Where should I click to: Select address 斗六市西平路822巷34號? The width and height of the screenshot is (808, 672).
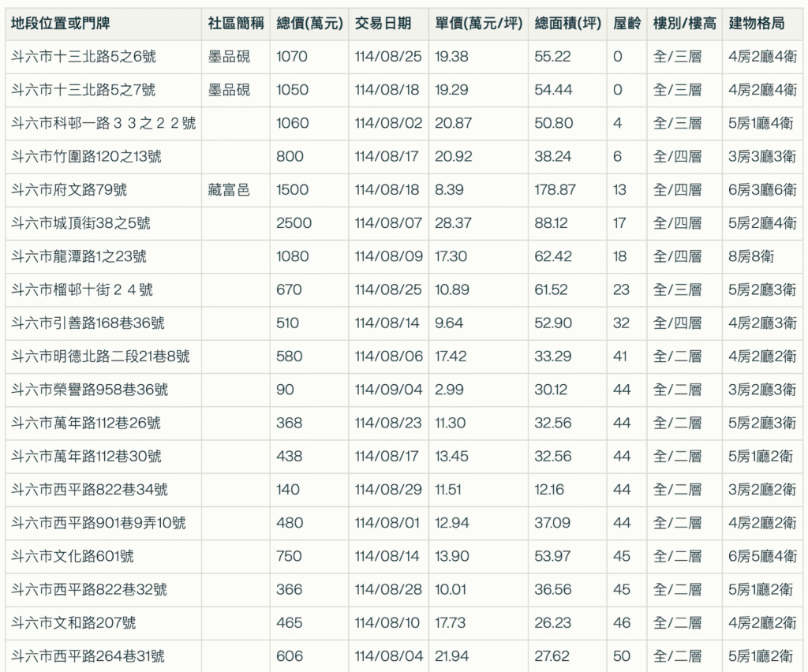point(90,490)
